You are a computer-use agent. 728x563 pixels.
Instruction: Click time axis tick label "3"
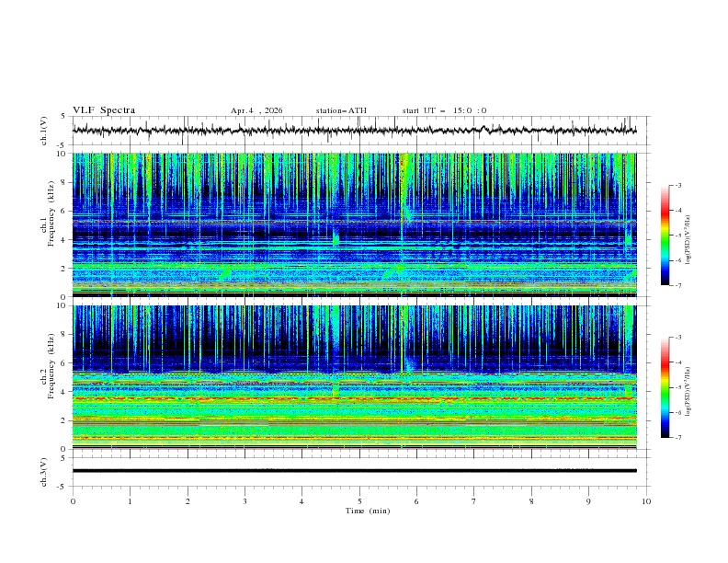pyautogui.click(x=245, y=501)
